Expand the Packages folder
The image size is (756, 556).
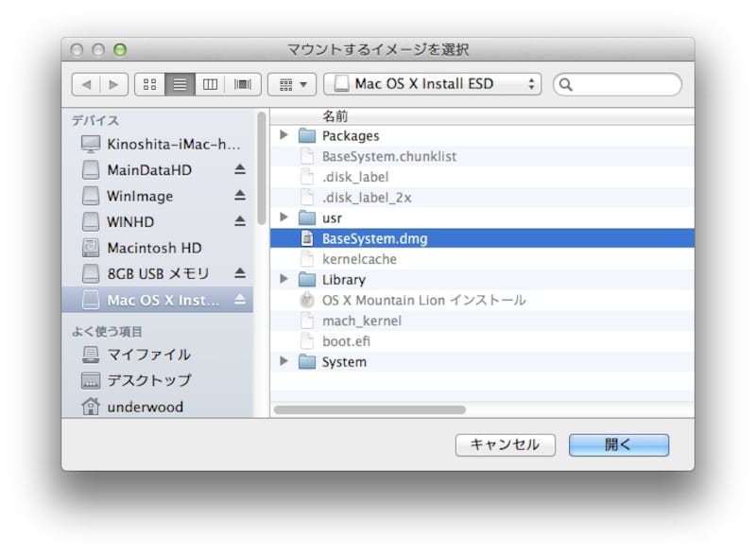pos(284,135)
